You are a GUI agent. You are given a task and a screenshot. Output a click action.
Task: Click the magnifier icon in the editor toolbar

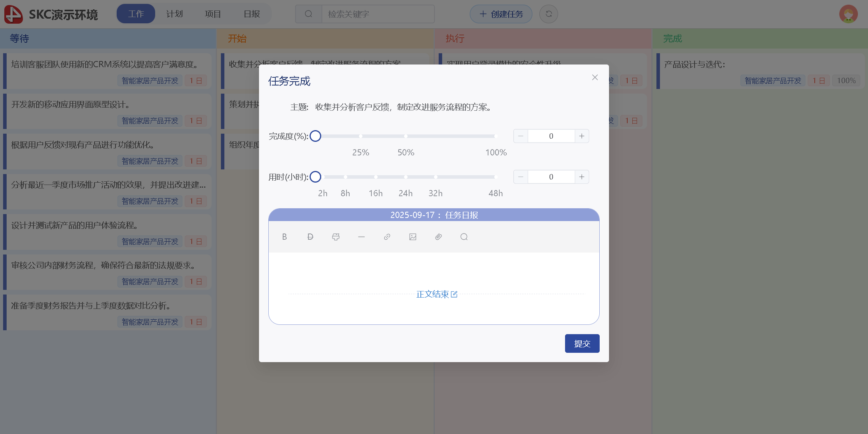point(464,237)
